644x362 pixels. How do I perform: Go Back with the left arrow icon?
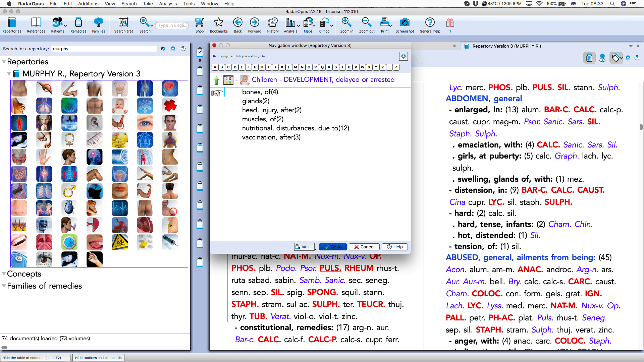click(x=238, y=22)
